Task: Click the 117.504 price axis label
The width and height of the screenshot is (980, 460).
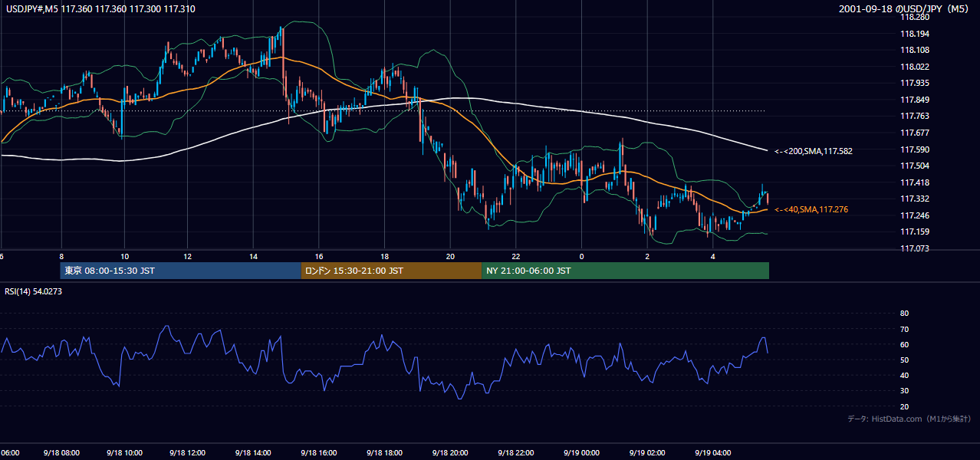Action: tap(914, 166)
